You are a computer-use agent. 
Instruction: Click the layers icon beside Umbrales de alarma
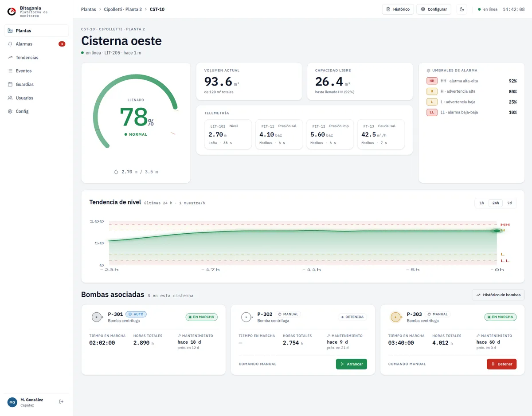428,71
